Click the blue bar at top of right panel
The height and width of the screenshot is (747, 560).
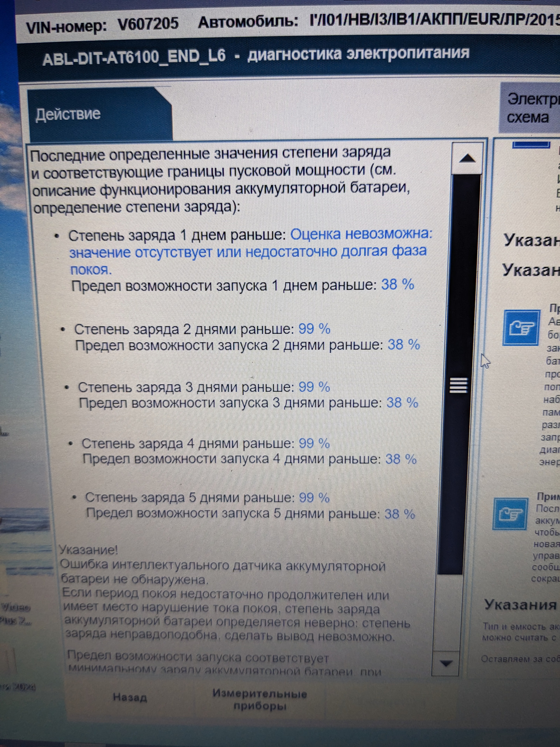[x=531, y=145]
